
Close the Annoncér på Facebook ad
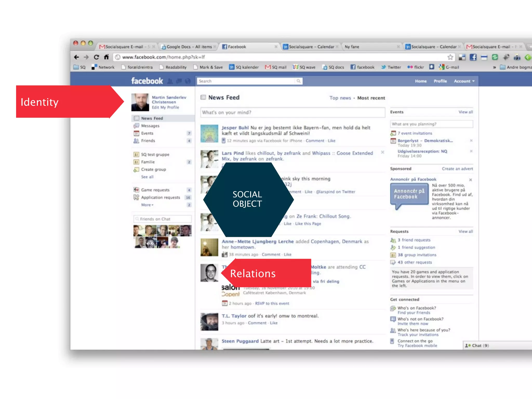470,180
